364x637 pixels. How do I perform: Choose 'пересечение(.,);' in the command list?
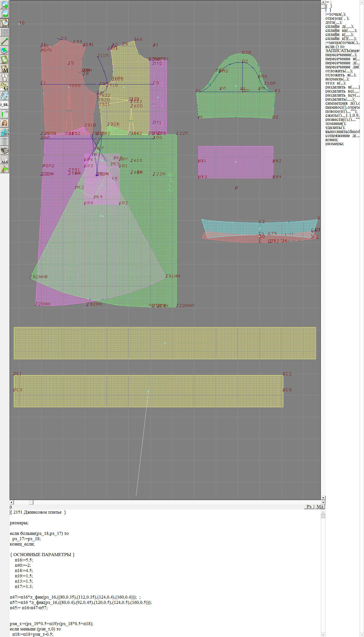coord(341,55)
